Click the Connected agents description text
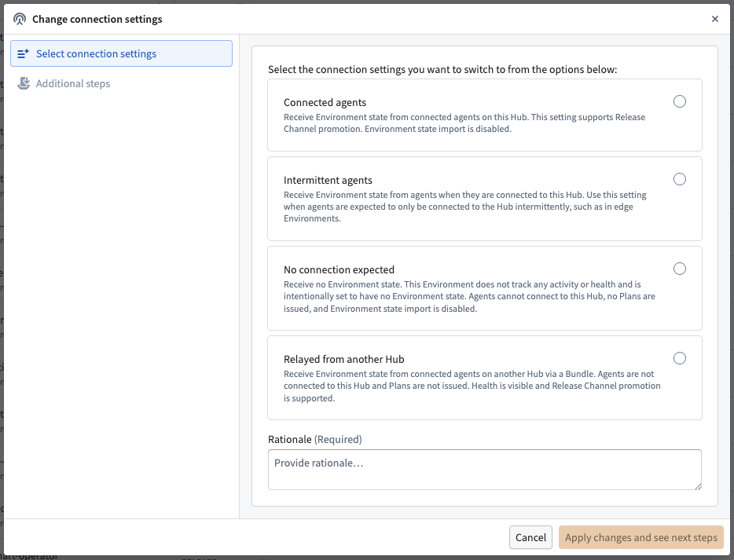The height and width of the screenshot is (560, 734). [464, 123]
